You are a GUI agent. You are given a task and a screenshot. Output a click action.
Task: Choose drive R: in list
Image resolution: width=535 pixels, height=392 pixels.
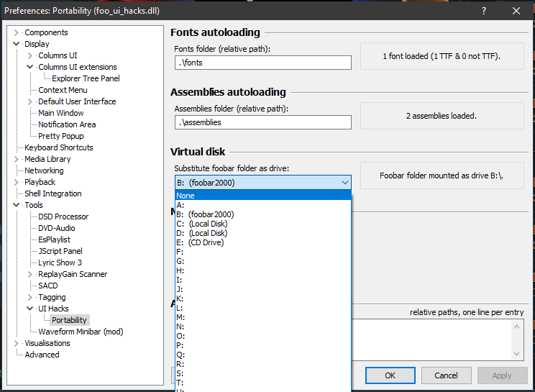pos(263,365)
